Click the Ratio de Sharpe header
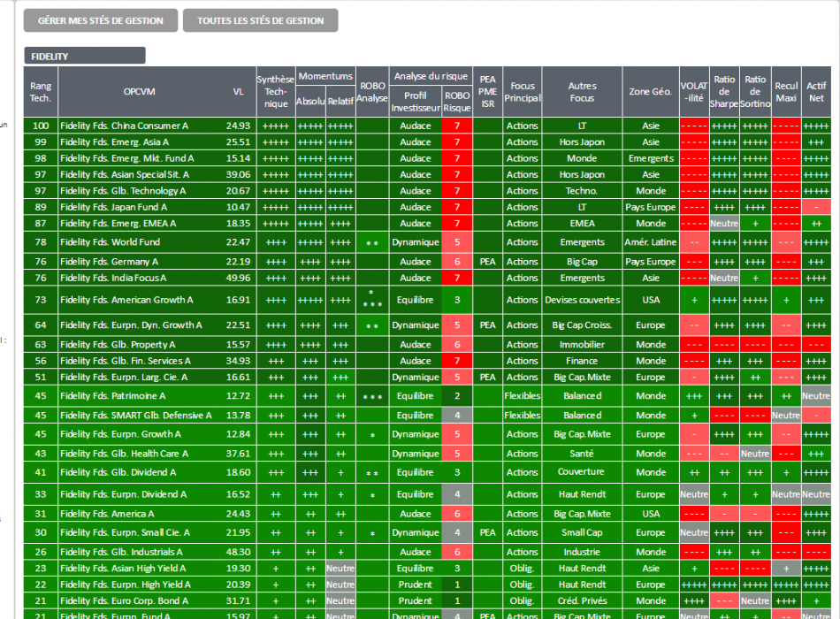This screenshot has width=840, height=619. click(x=724, y=92)
